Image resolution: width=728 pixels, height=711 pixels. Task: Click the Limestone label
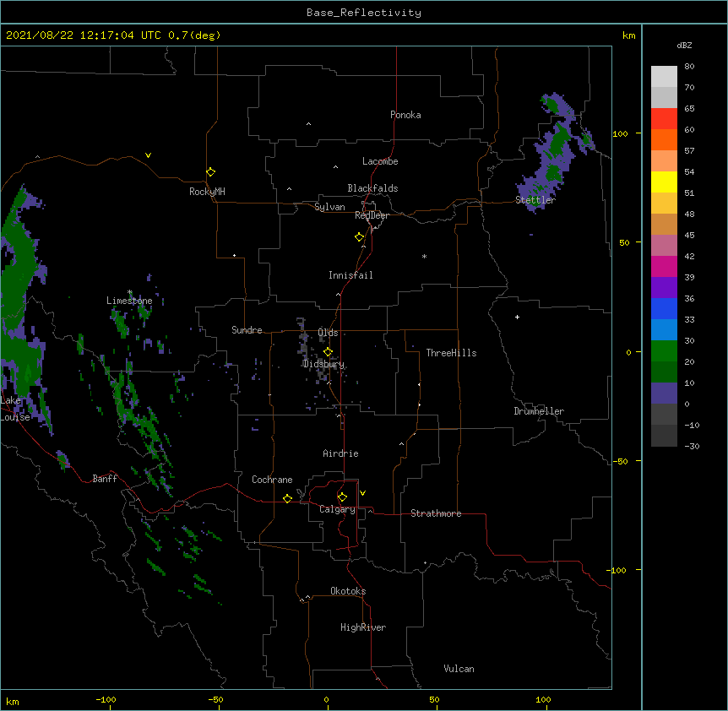tap(129, 301)
